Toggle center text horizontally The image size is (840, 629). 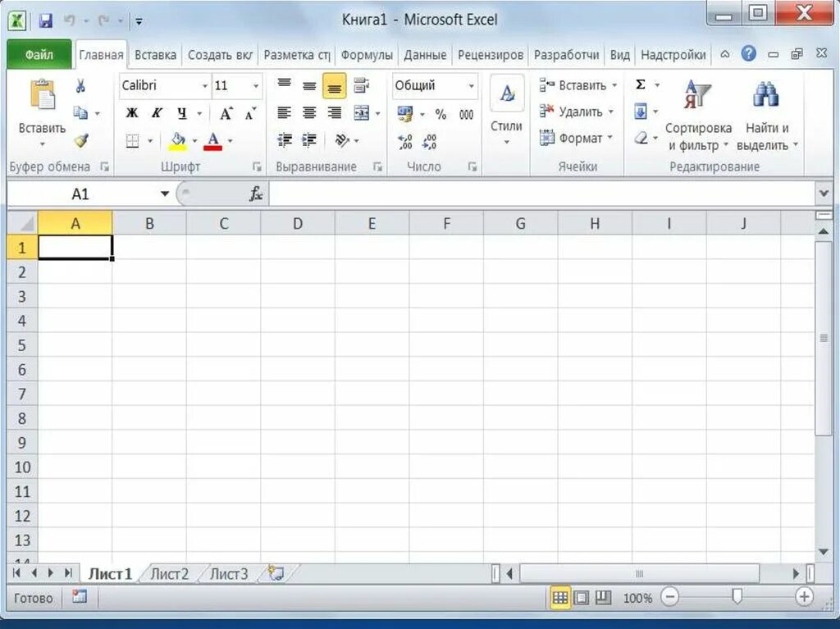click(309, 113)
